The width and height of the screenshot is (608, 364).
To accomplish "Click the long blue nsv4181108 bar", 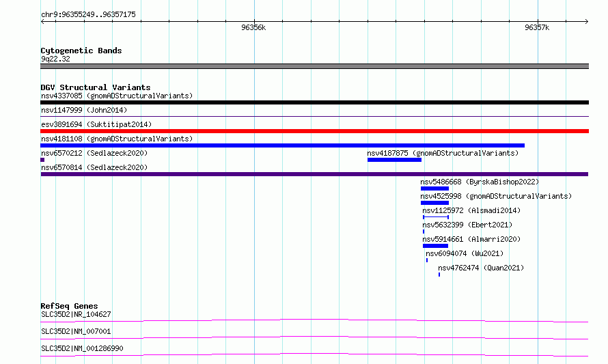I will pyautogui.click(x=282, y=145).
